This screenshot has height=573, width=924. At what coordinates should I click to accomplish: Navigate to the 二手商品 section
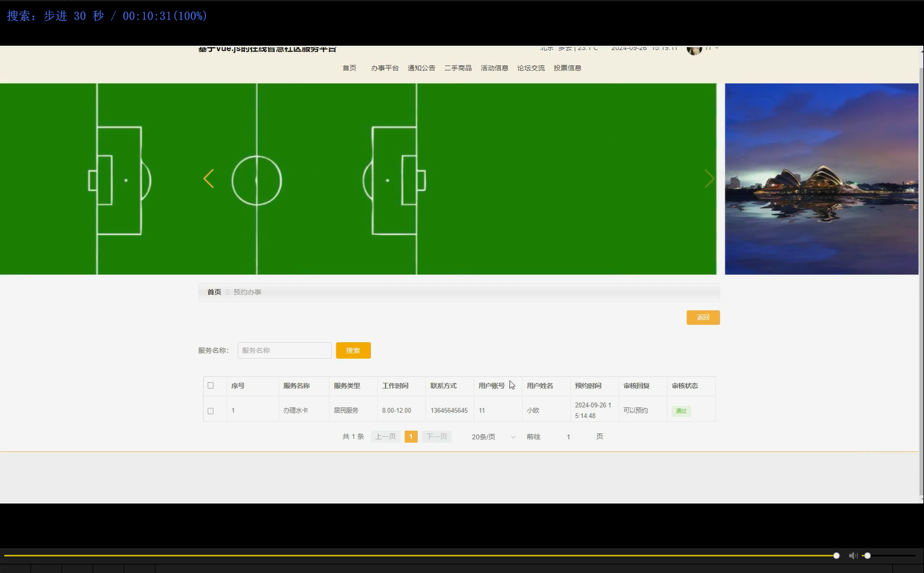click(x=458, y=68)
